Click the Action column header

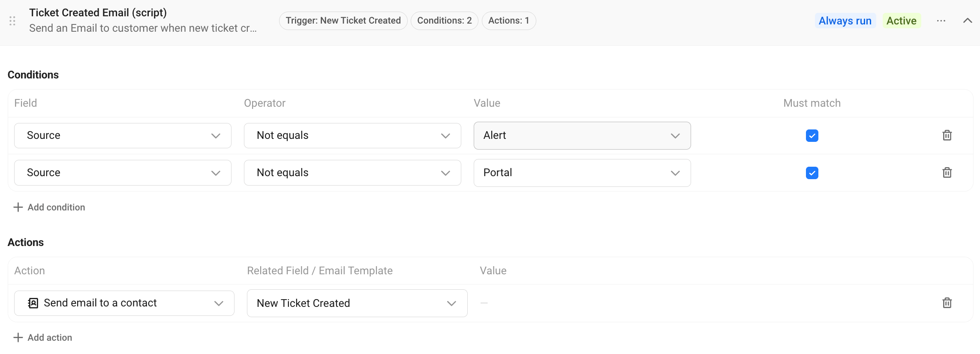pos(30,271)
